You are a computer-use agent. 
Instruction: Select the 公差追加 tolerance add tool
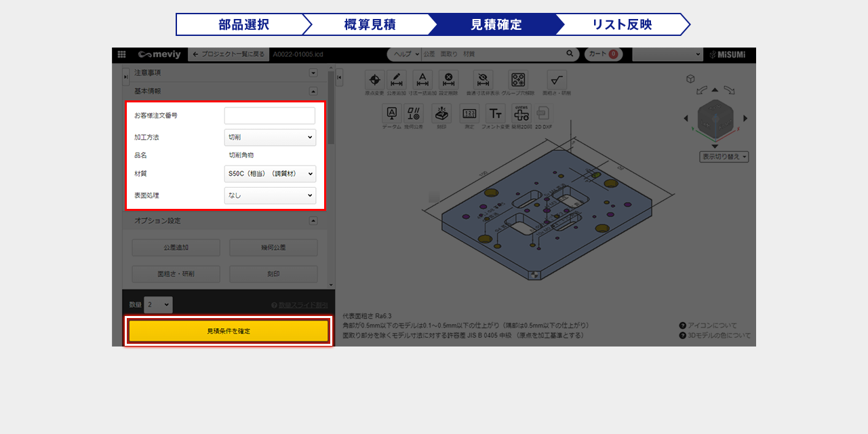point(397,80)
